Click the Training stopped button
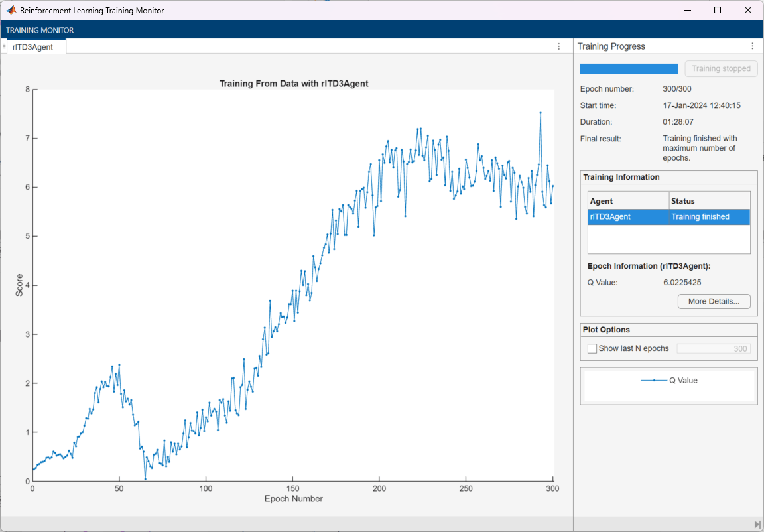This screenshot has height=532, width=764. (721, 68)
